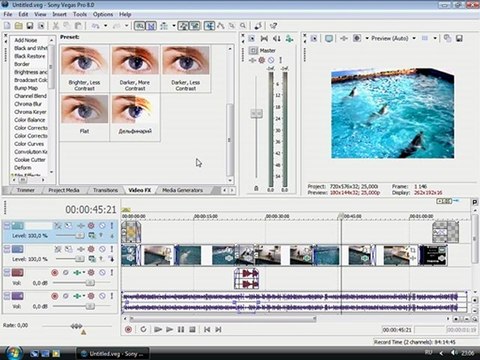480x360 pixels.
Task: Open the undo history dropdown arrow
Action: pos(106,26)
